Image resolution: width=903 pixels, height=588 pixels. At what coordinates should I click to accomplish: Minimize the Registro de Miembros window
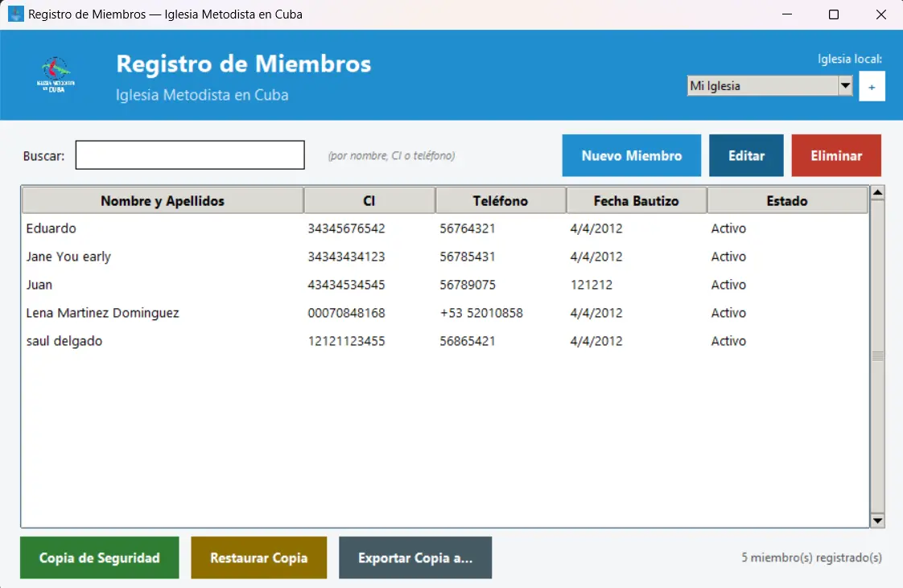click(787, 14)
